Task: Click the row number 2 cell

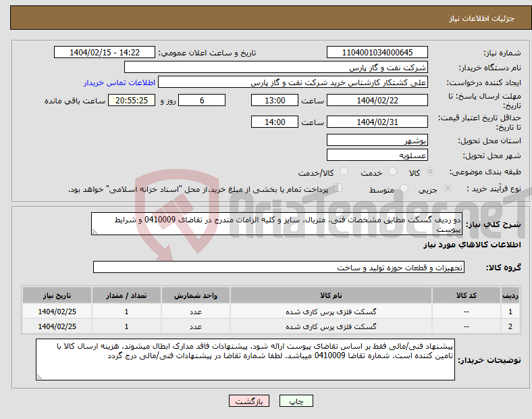Action: (x=510, y=326)
